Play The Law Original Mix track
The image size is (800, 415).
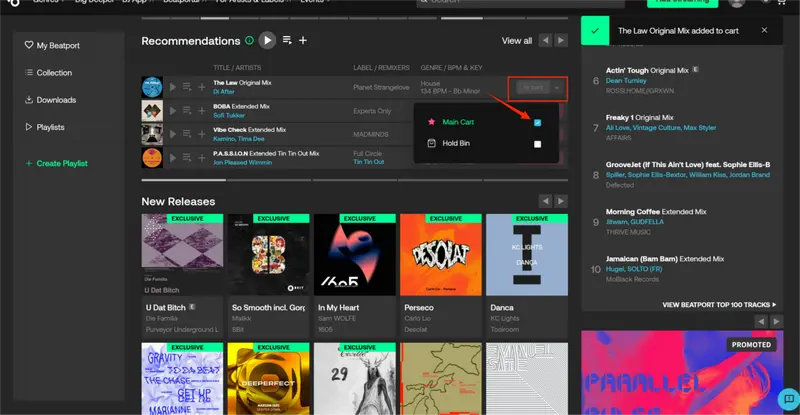[173, 87]
